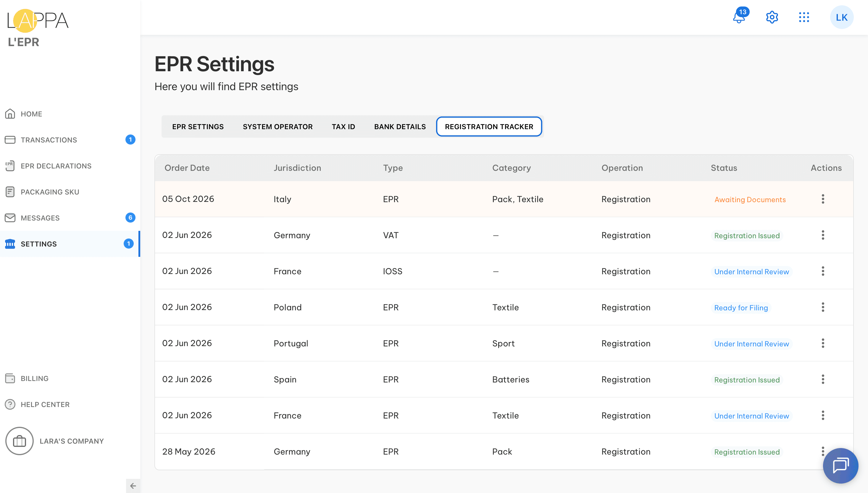The height and width of the screenshot is (493, 868).
Task: Click the Batteries category cell
Action: pos(510,379)
